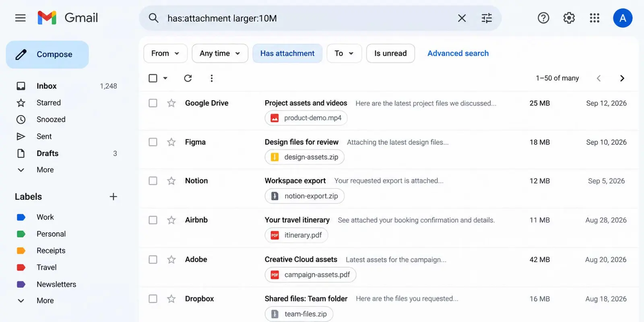Open the product-demo.mp4 attachment
The height and width of the screenshot is (322, 644).
pyautogui.click(x=306, y=118)
